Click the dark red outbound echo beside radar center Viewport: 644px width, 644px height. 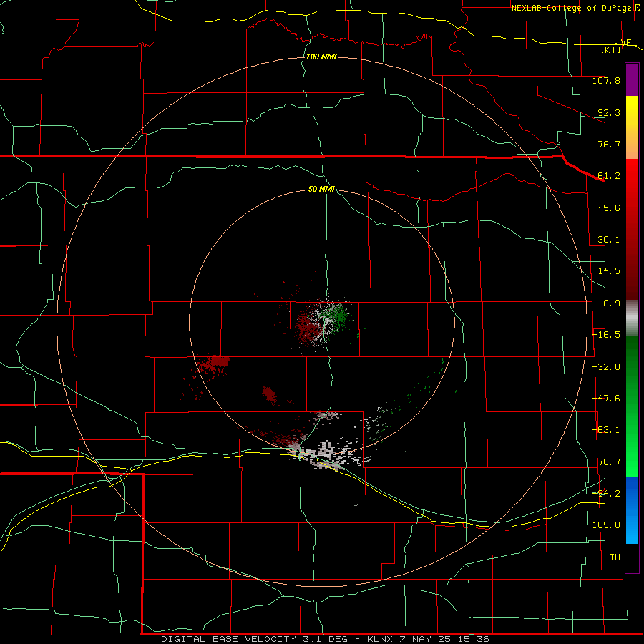click(x=307, y=326)
